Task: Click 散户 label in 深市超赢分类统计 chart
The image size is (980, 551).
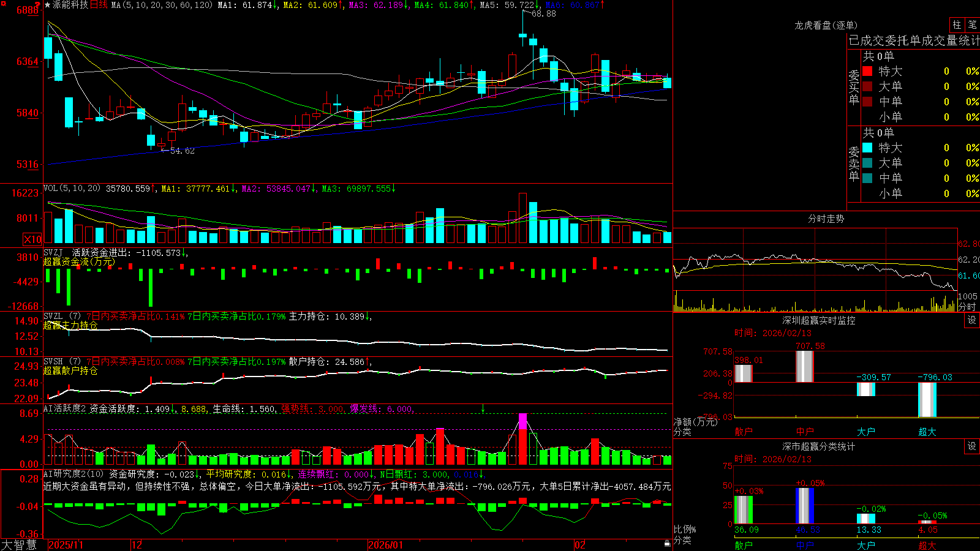Action: [x=743, y=545]
